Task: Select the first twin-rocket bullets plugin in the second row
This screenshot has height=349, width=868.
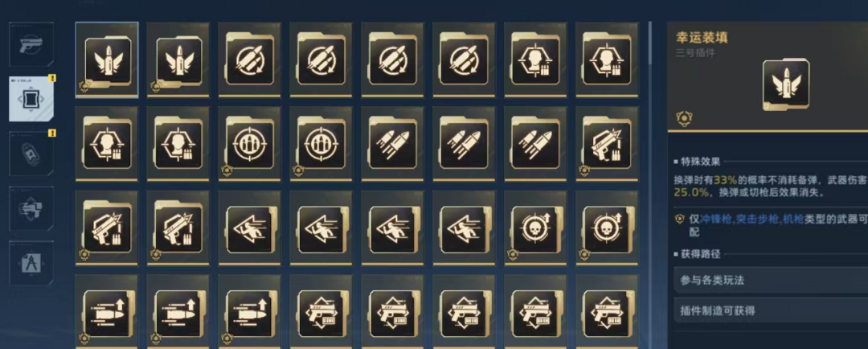Action: pos(392,144)
